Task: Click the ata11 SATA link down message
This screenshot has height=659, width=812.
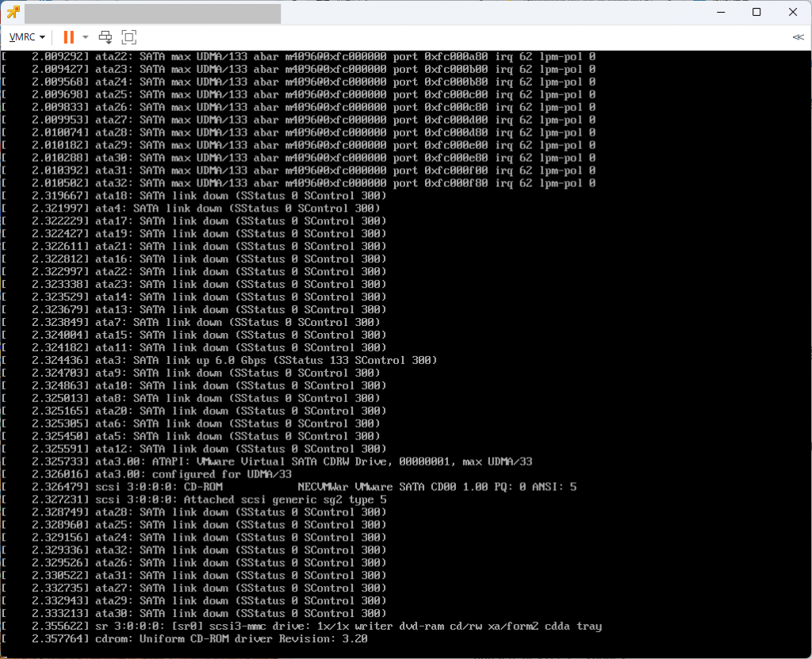Action: 194,347
